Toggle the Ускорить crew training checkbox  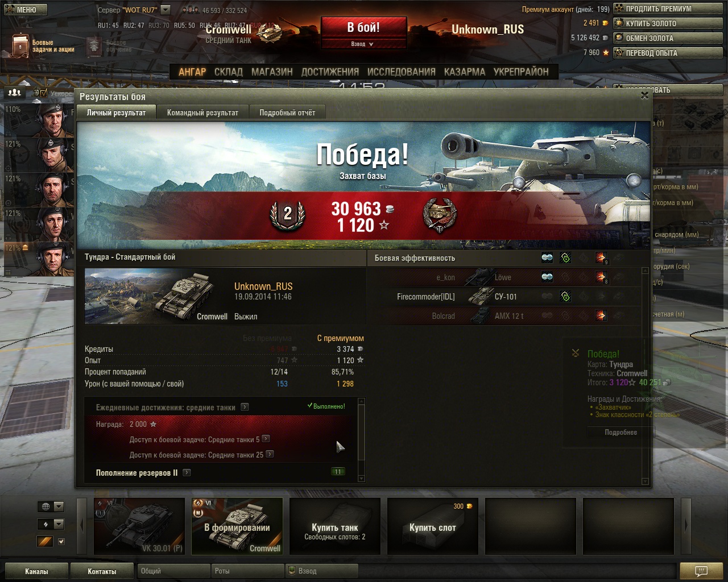43,93
